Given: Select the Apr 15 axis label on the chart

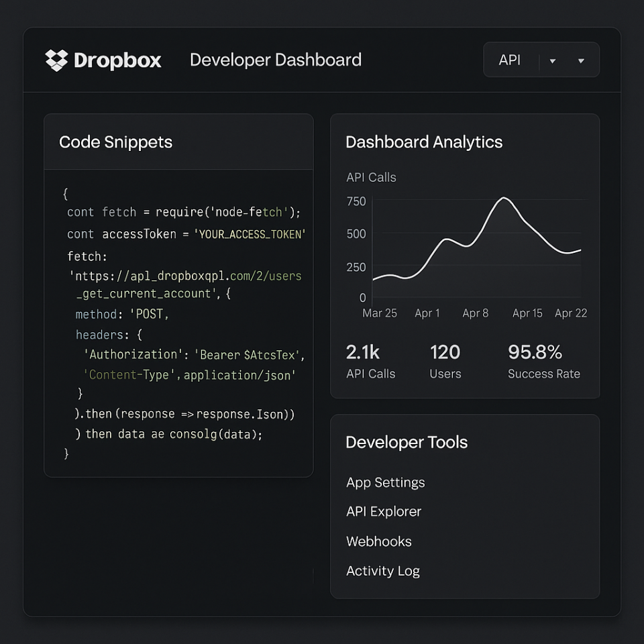Looking at the screenshot, I should click(x=527, y=313).
